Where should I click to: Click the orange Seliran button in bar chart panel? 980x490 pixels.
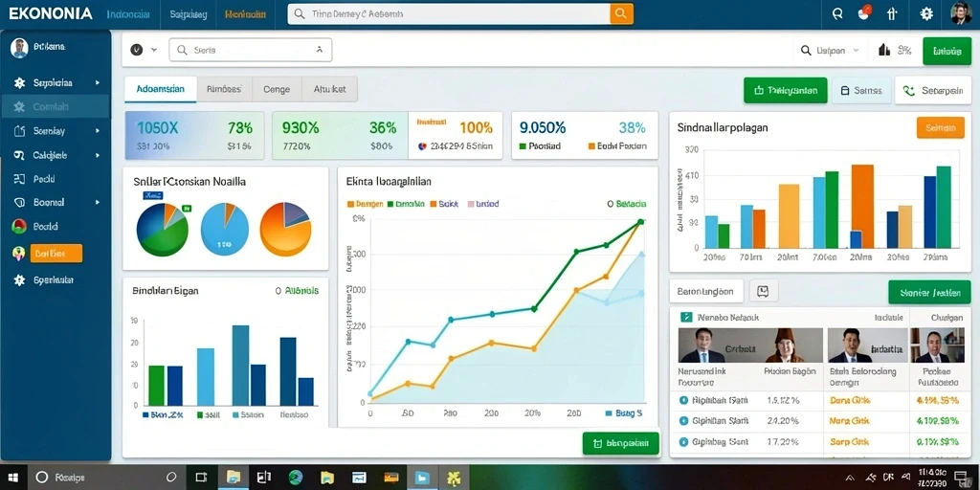point(941,127)
